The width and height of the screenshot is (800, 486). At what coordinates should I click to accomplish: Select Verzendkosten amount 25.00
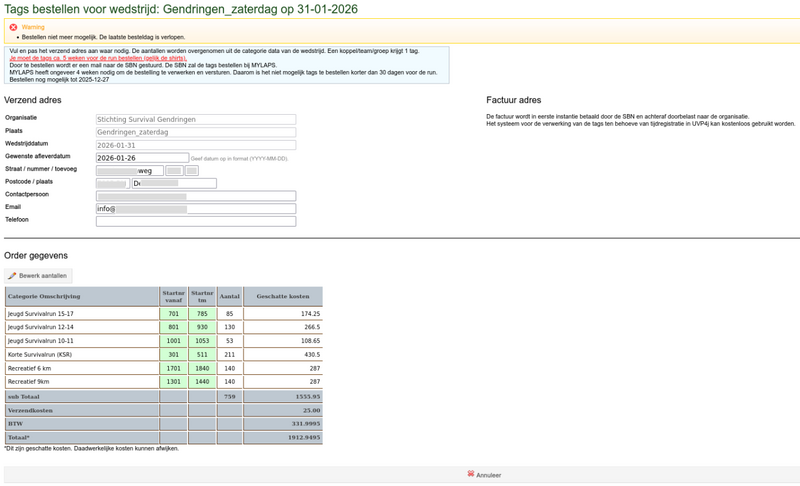tap(283, 410)
